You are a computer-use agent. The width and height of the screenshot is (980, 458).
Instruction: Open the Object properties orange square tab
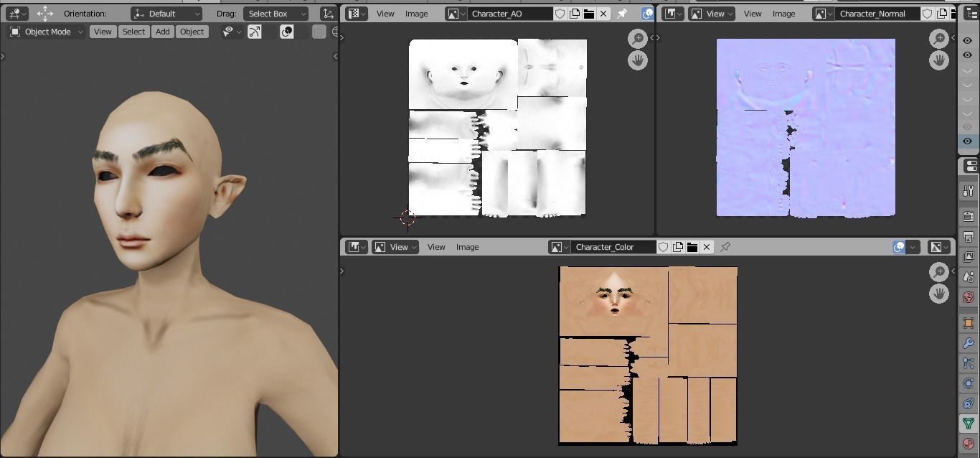(969, 324)
